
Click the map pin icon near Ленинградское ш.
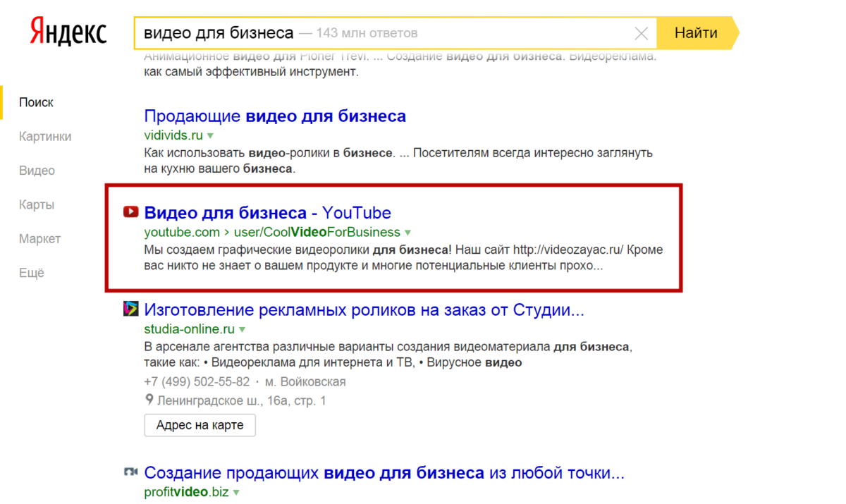[149, 400]
